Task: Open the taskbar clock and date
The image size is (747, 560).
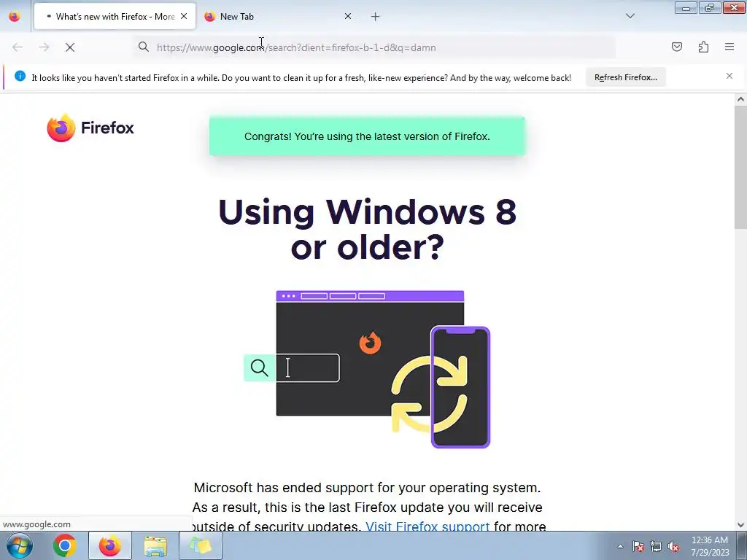Action: (x=710, y=546)
